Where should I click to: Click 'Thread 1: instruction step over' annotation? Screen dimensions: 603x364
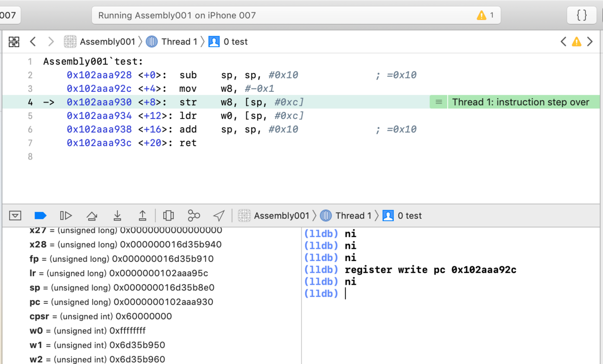tap(520, 102)
